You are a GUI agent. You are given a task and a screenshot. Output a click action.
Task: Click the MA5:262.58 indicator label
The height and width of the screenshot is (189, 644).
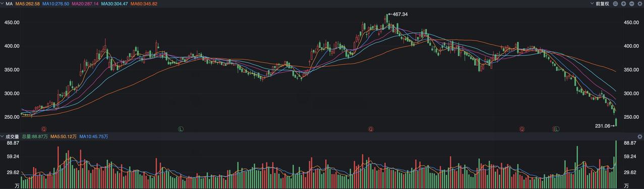[x=28, y=4]
